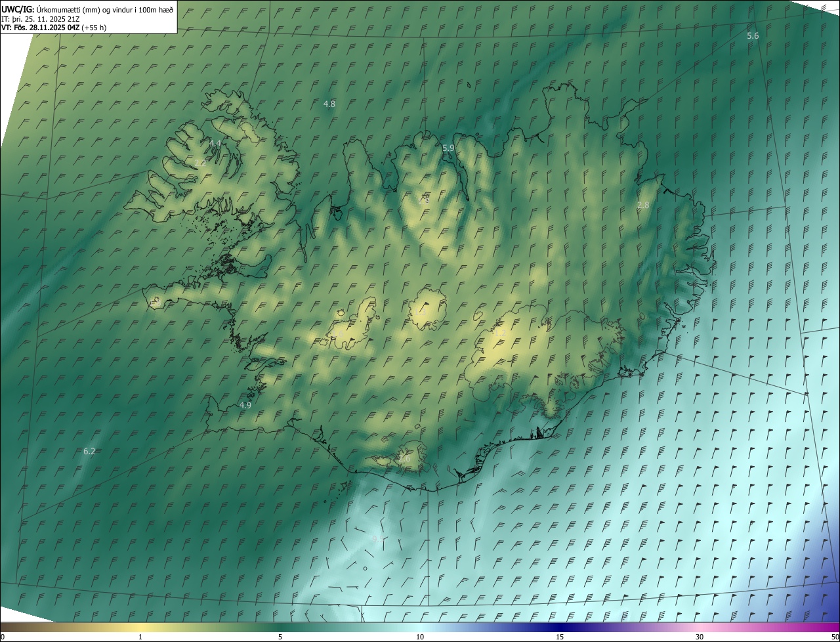This screenshot has width=840, height=642.
Task: Click the '10' tick on the color scale
Action: (x=420, y=637)
